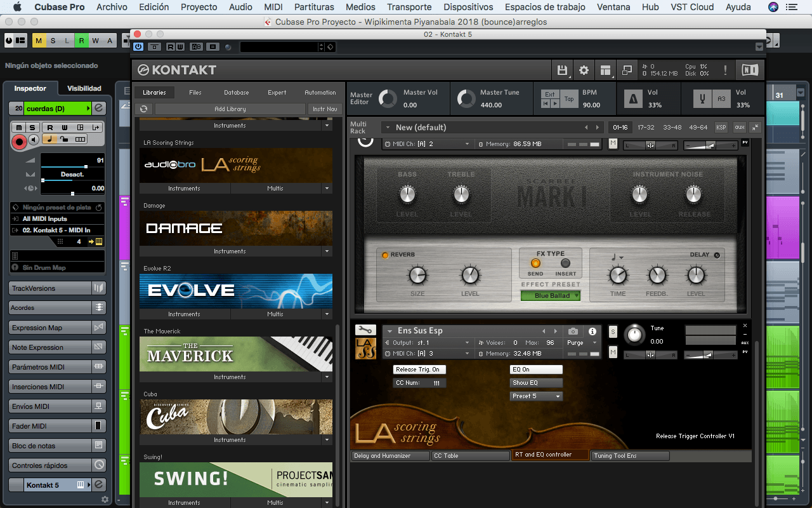Click Tap tempo button
Screen dimensions: 812x508
click(x=569, y=98)
